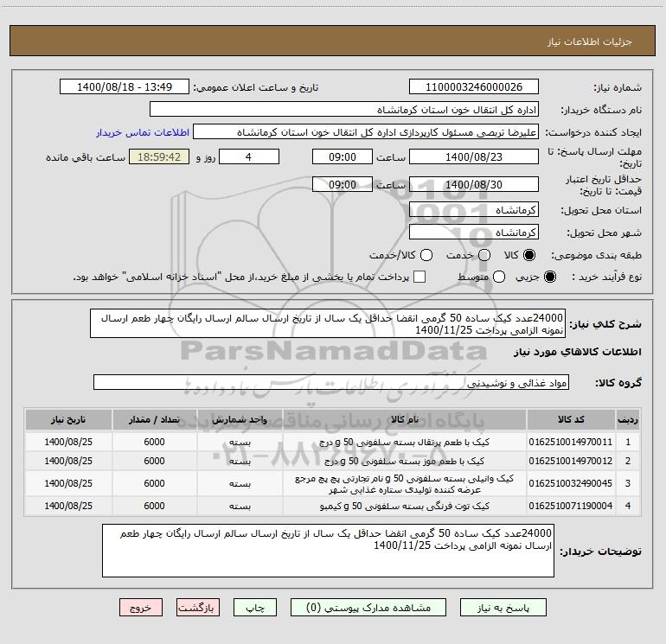Click the اطلاعات کالاهای مورد نیاز section title
666x644 pixels.
577,352
